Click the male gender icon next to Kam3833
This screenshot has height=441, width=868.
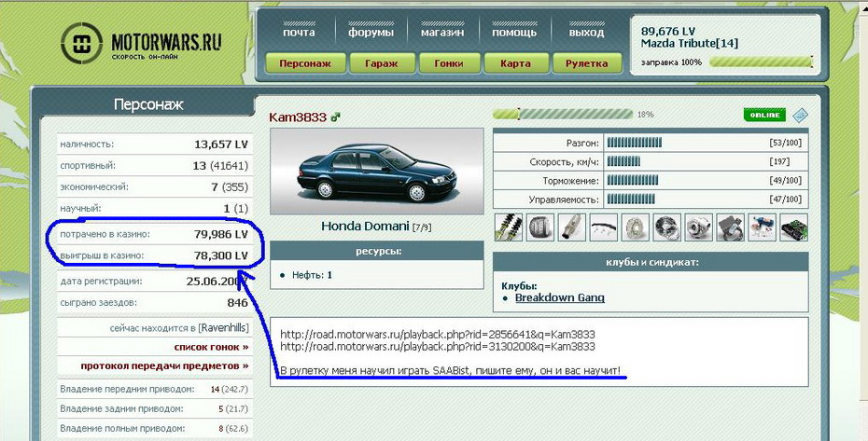coord(335,117)
